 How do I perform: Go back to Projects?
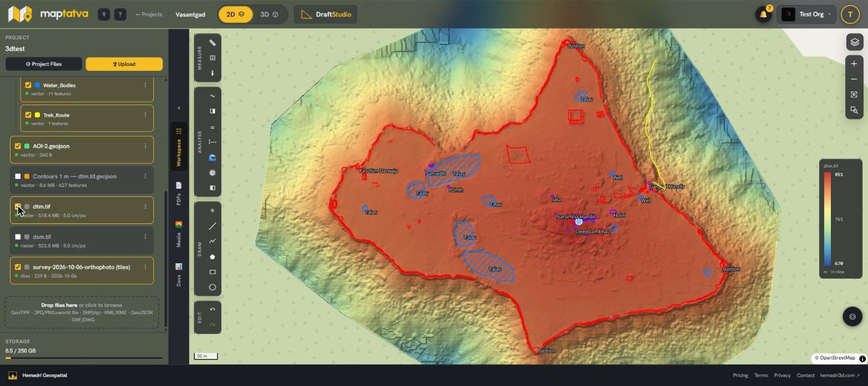[x=149, y=14]
